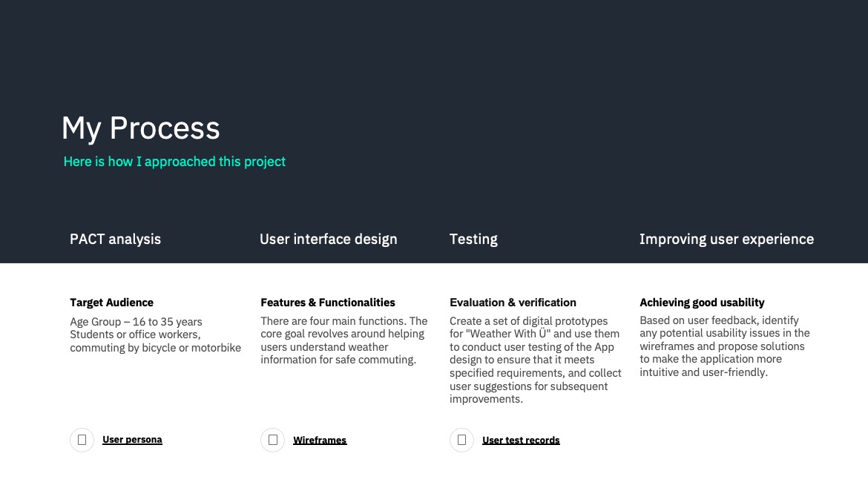Viewport: 868px width, 488px height.
Task: Click the circular icon beside User persona
Action: (x=82, y=440)
